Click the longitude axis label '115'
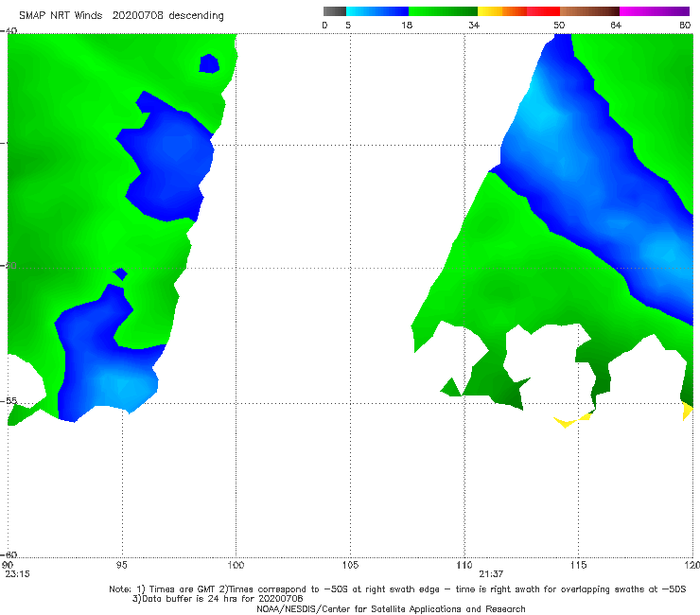The height and width of the screenshot is (615, 700). (579, 565)
